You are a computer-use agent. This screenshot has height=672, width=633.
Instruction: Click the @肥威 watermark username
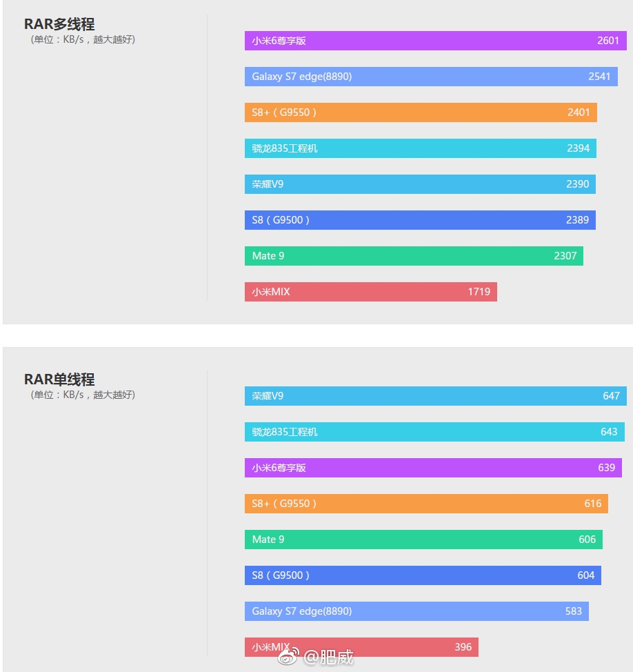329,657
